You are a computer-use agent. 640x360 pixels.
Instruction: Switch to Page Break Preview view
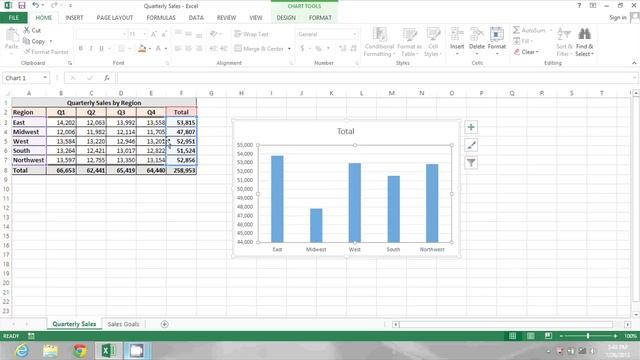click(548, 336)
